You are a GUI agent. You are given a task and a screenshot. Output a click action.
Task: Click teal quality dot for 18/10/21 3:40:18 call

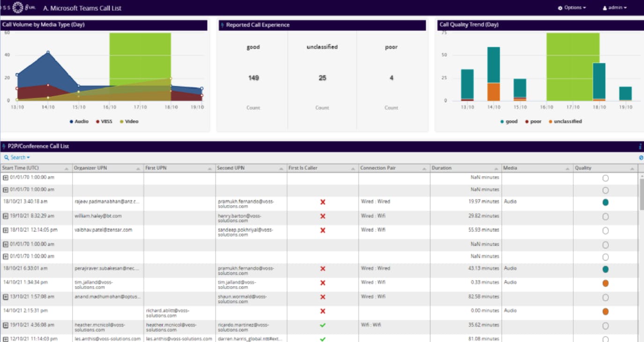click(x=605, y=202)
